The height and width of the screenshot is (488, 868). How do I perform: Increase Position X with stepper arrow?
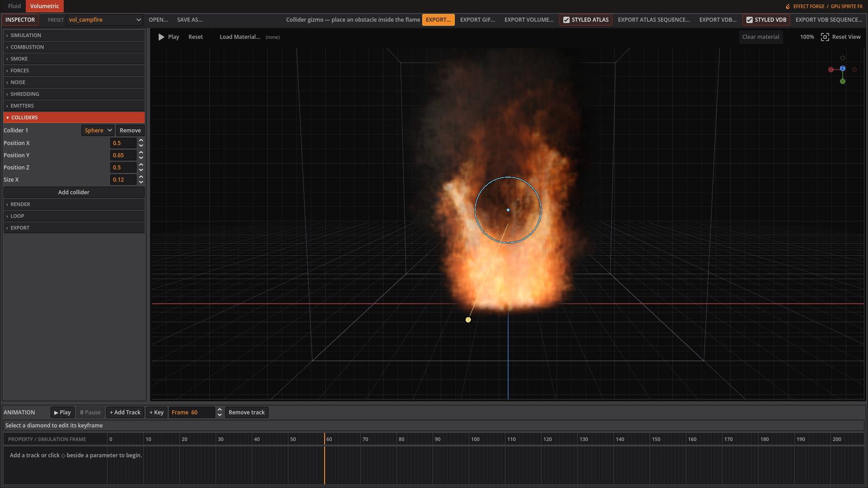click(141, 141)
